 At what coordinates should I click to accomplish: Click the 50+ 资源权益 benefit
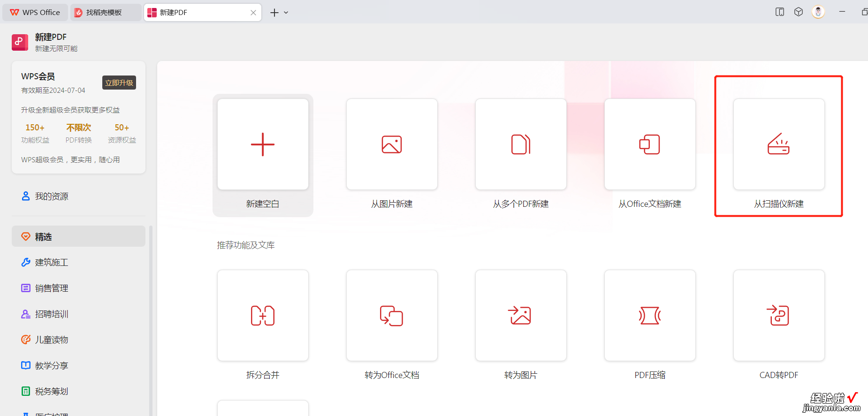click(x=122, y=133)
